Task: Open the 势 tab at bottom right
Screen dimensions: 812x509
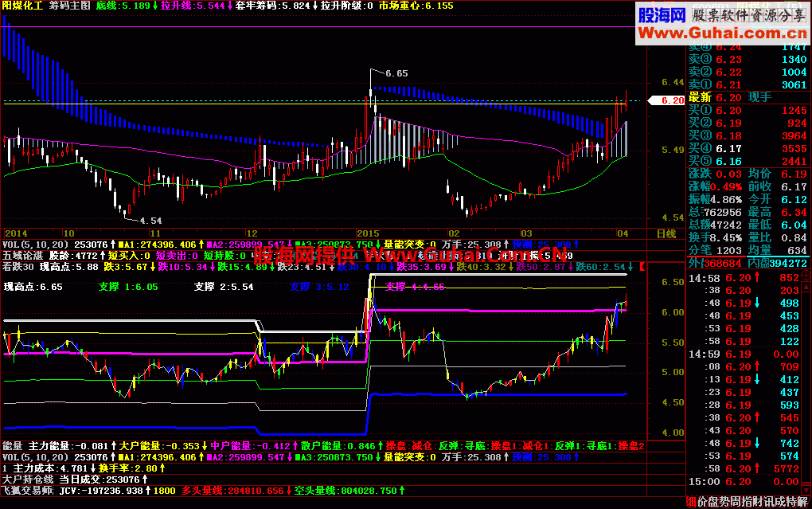Action: (724, 502)
